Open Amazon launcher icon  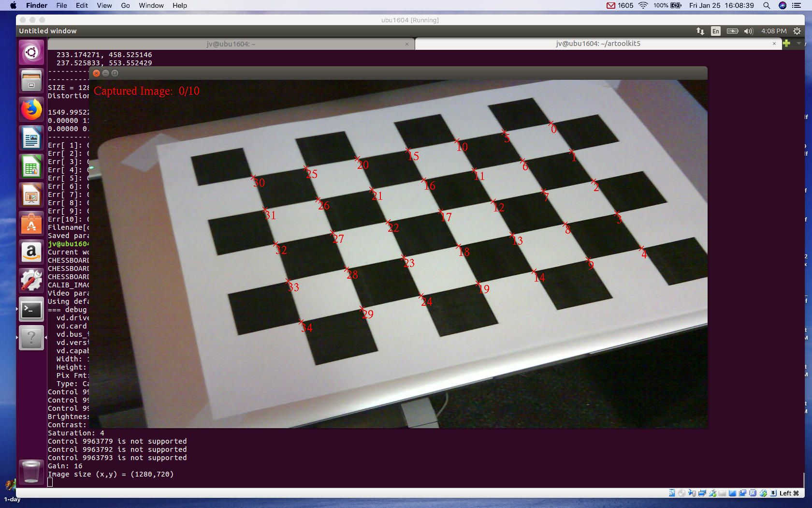[31, 252]
